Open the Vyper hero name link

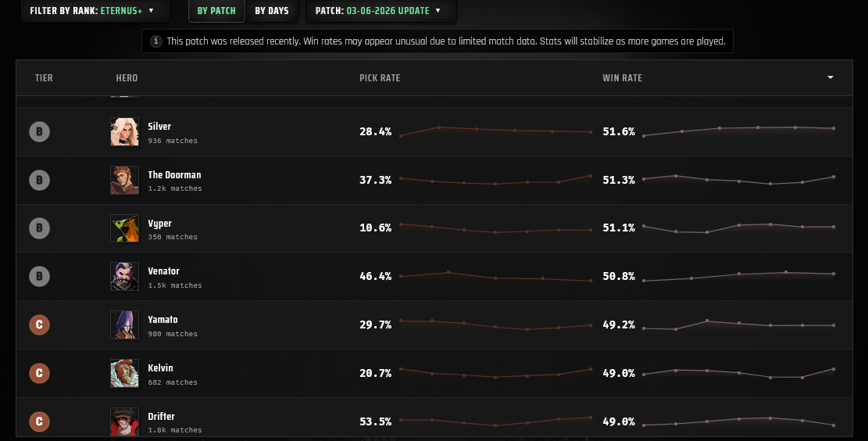tap(159, 224)
